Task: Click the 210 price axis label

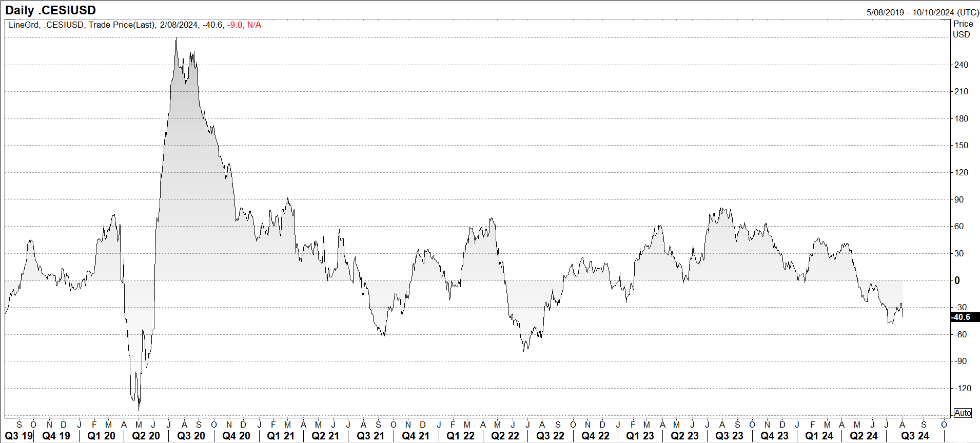Action: tap(961, 91)
